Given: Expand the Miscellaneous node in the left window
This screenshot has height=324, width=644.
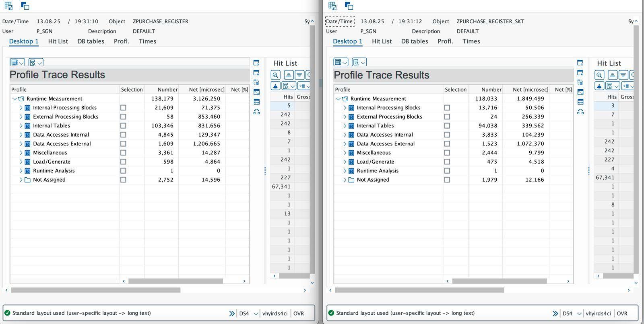Looking at the screenshot, I should pos(21,153).
